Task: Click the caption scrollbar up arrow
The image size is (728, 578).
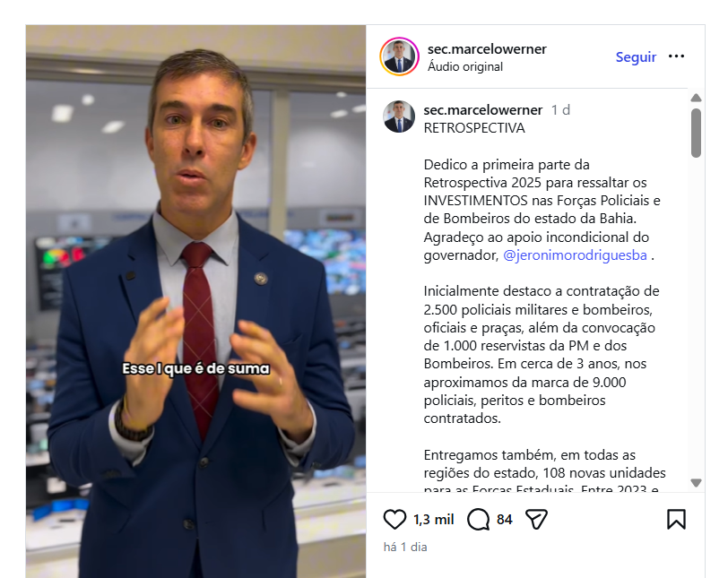Action: pyautogui.click(x=696, y=98)
